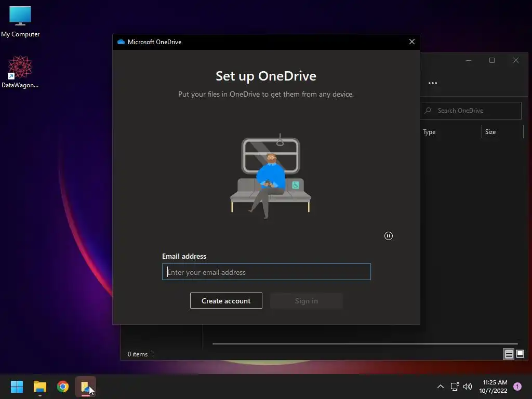
Task: Click the OneDrive cloud icon in the title bar
Action: [x=121, y=42]
